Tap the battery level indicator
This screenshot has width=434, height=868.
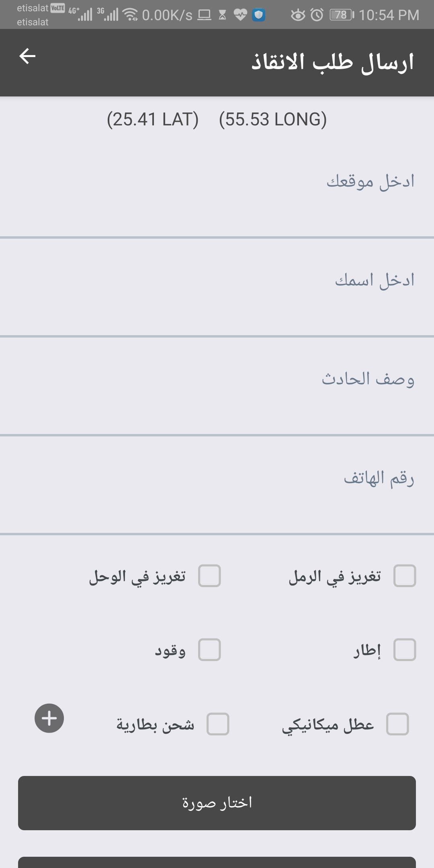tap(341, 15)
